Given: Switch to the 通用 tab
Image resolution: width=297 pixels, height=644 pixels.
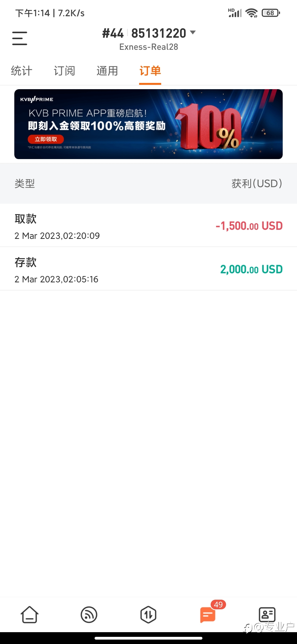Looking at the screenshot, I should click(107, 71).
